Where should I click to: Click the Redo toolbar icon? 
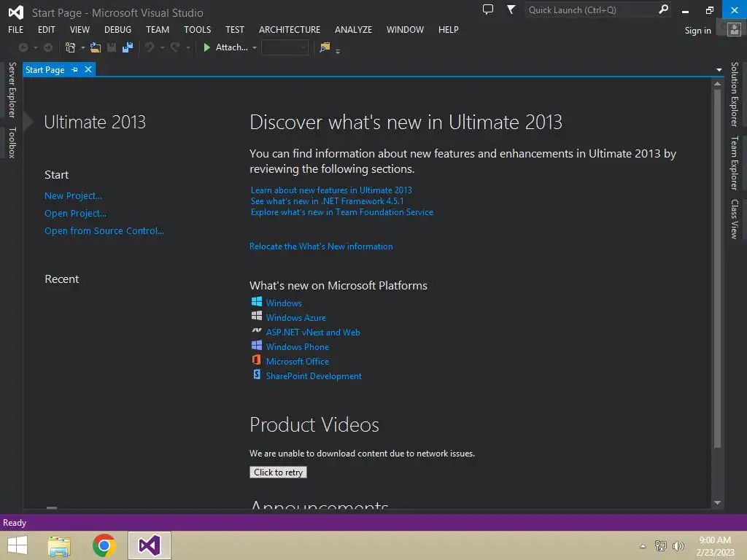(x=175, y=47)
